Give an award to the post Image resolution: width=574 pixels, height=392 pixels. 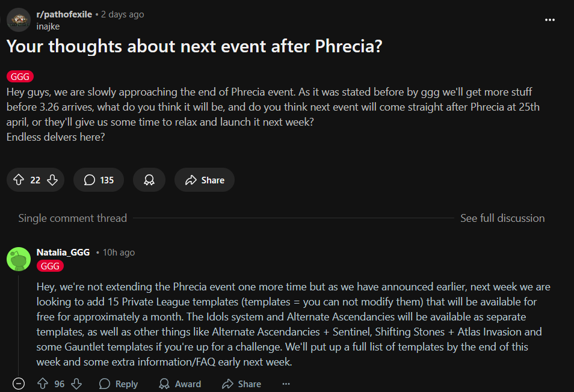149,180
